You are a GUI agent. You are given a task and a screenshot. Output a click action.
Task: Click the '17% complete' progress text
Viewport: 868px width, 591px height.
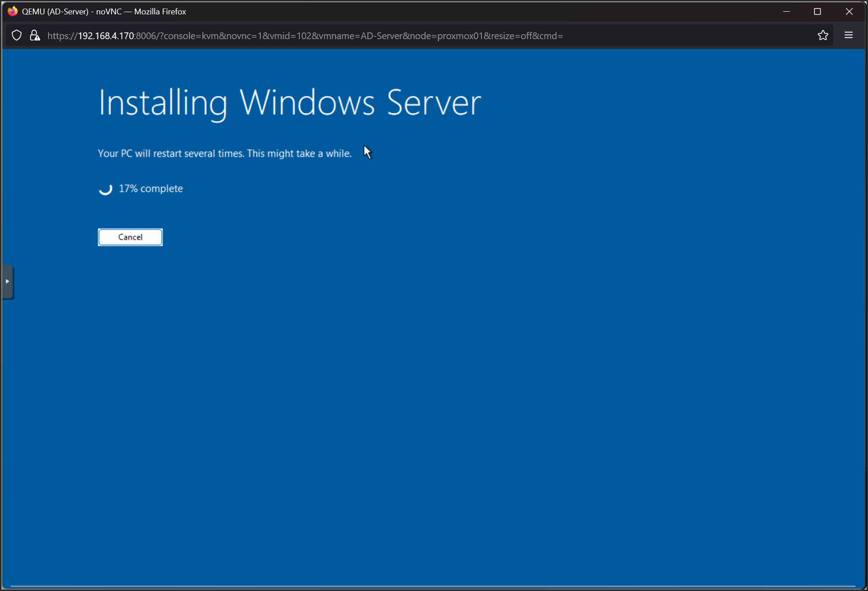coord(151,189)
